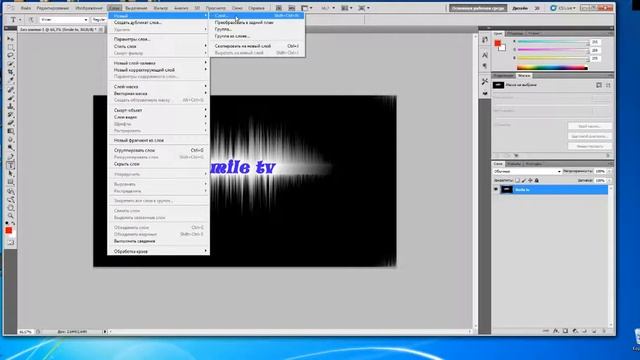The width and height of the screenshot is (640, 360).
Task: Open the layer fill dropdown arrow
Action: pyautogui.click(x=609, y=180)
